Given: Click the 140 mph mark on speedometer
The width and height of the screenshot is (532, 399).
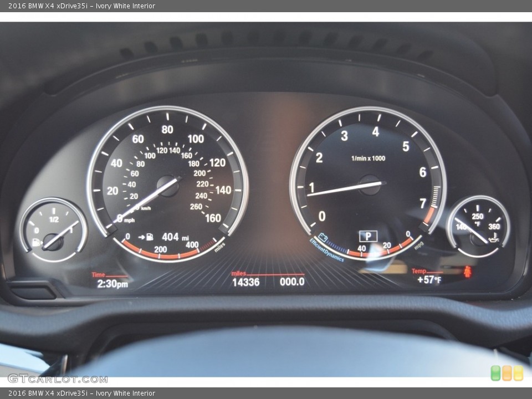Looking at the screenshot, I should coord(223,190).
